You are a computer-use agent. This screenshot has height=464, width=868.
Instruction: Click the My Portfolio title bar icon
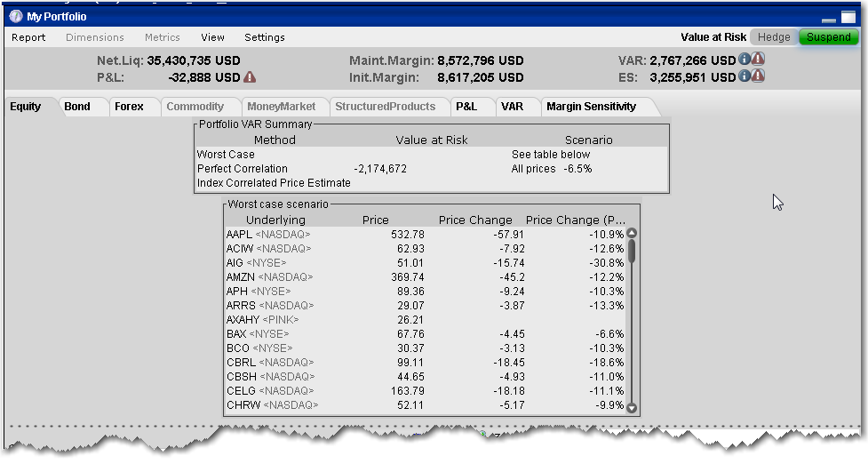[x=15, y=17]
